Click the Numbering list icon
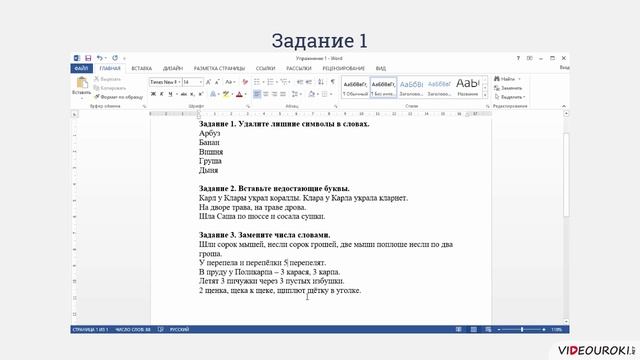This screenshot has width=640, height=360. click(x=270, y=82)
